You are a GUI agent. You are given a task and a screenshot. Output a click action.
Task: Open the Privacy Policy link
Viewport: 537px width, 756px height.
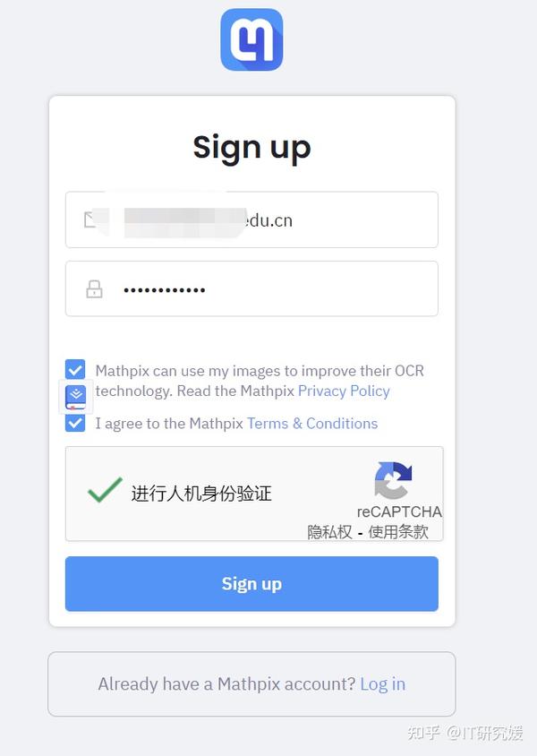[x=344, y=391]
